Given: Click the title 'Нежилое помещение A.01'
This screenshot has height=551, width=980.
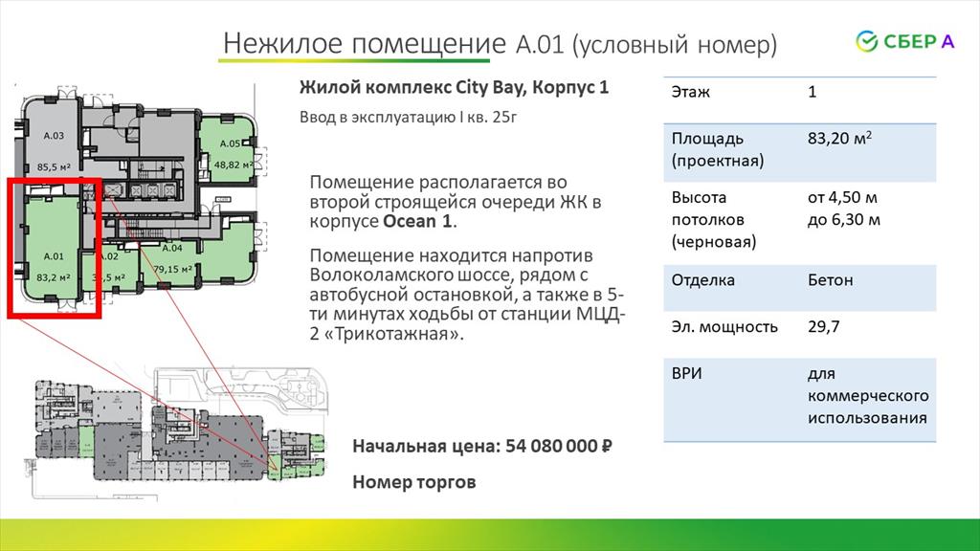Looking at the screenshot, I should click(393, 44).
